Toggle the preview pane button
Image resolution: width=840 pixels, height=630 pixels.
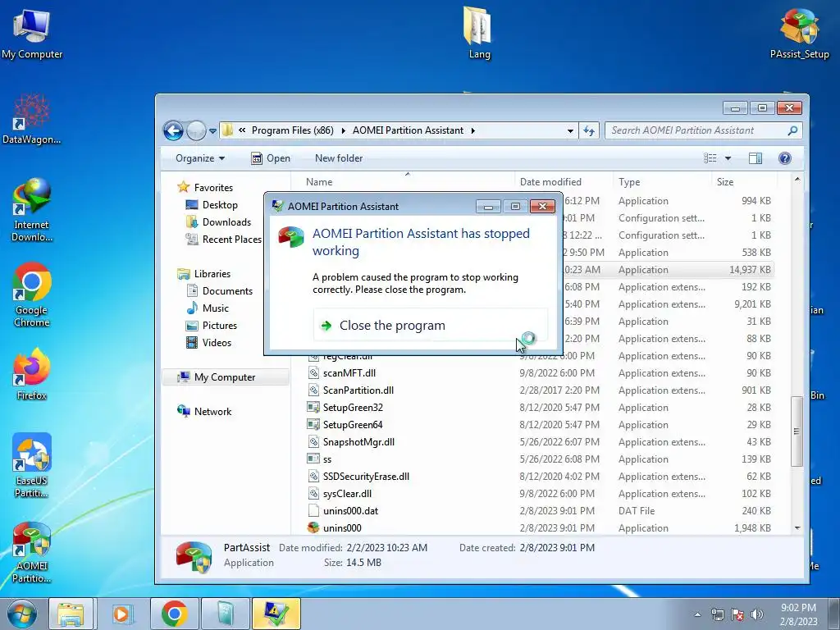[756, 158]
